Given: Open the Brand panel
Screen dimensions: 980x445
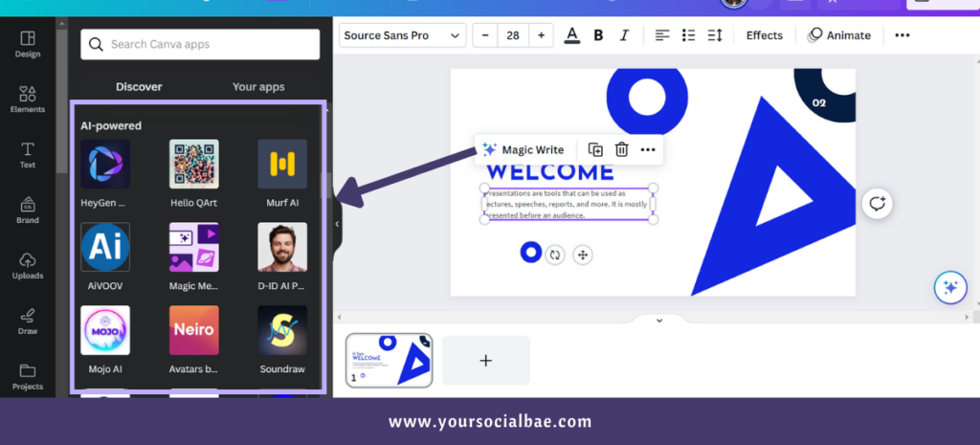Looking at the screenshot, I should [28, 211].
